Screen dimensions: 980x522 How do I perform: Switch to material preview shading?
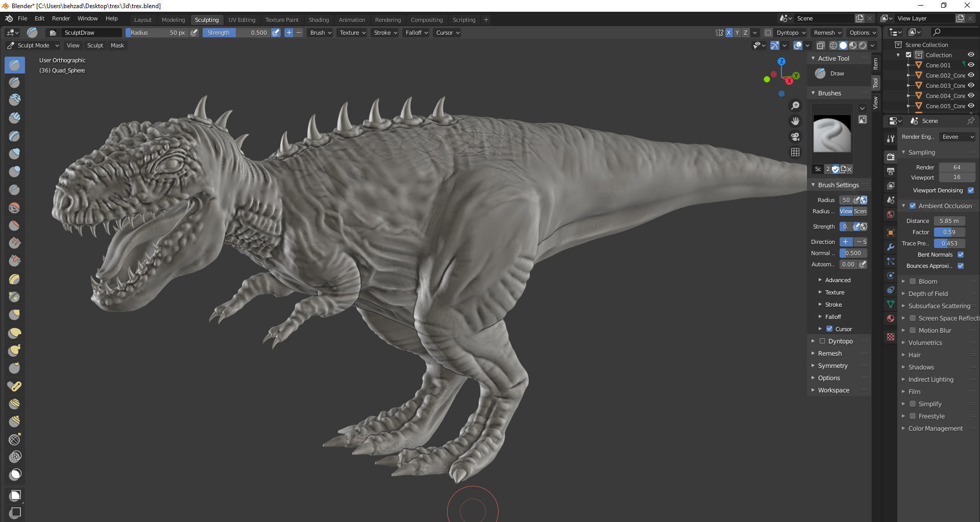coord(853,45)
